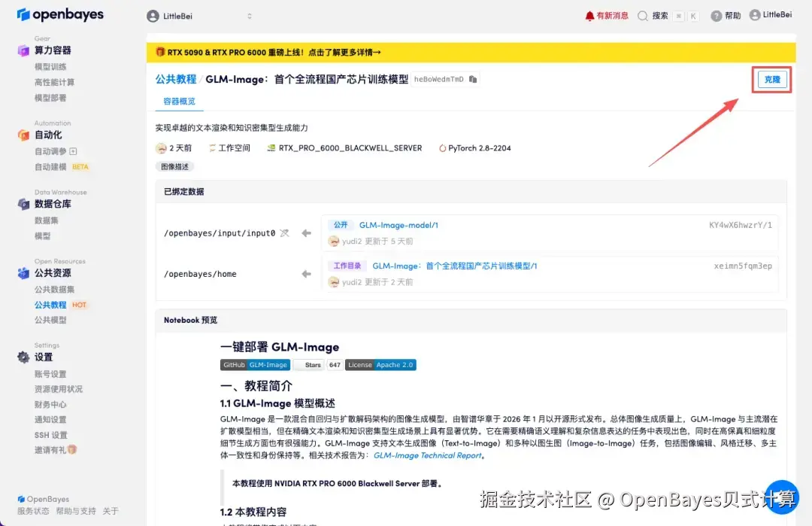Click the author avatar beside 2 天前
This screenshot has width=812, height=526.
tap(161, 148)
